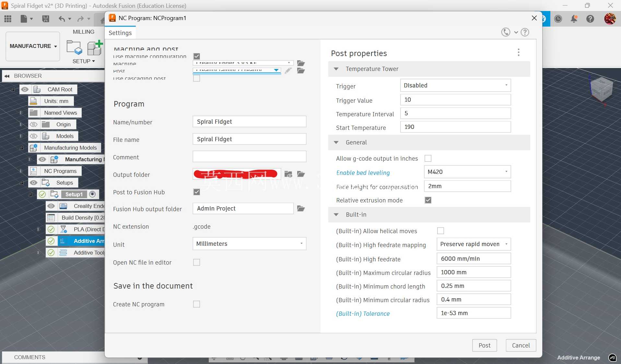Screen dimensions: 621x364
Task: Open the Machine selection dropdown
Action: pyautogui.click(x=243, y=63)
